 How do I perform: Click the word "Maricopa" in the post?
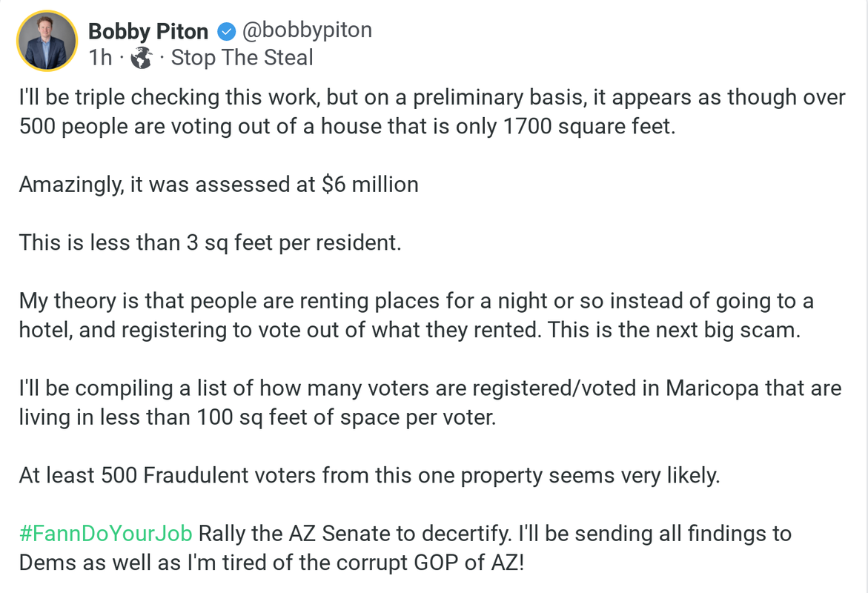pyautogui.click(x=712, y=388)
